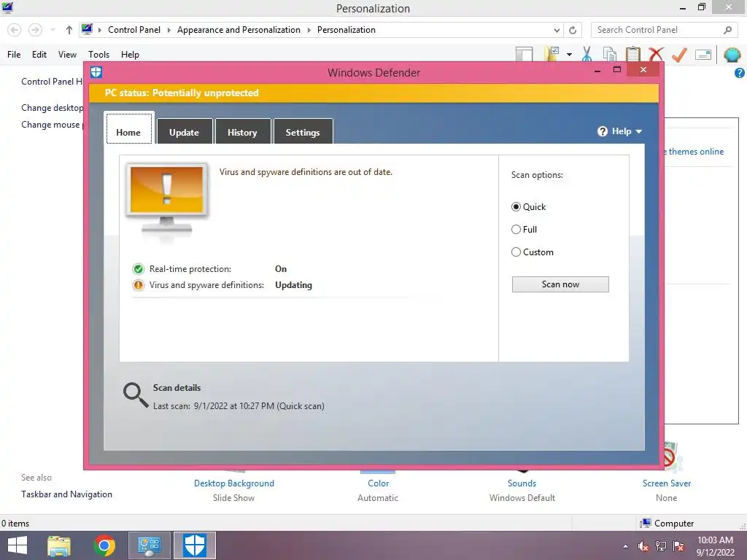
Task: Click the Up arrow in Personalization window
Action: 69,30
